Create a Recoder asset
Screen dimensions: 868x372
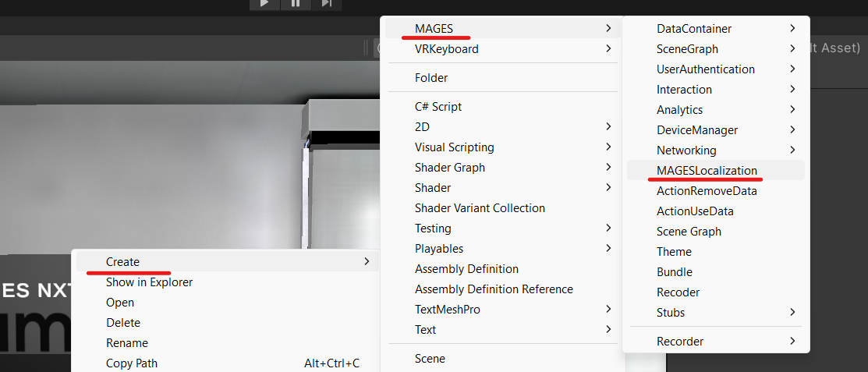click(716, 292)
